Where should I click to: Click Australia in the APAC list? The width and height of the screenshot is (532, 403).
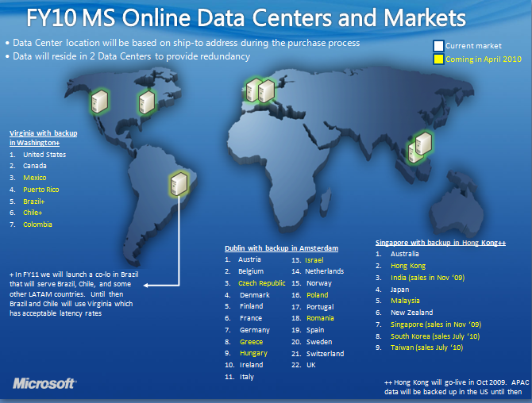tap(404, 254)
